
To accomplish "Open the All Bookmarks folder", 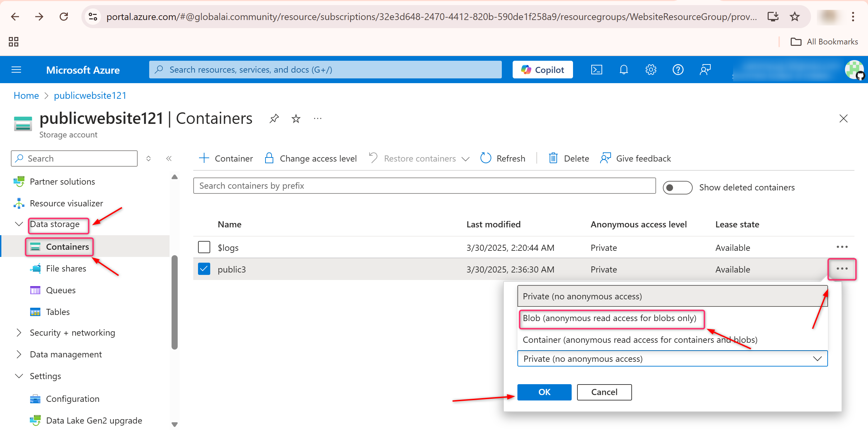I will (x=824, y=42).
